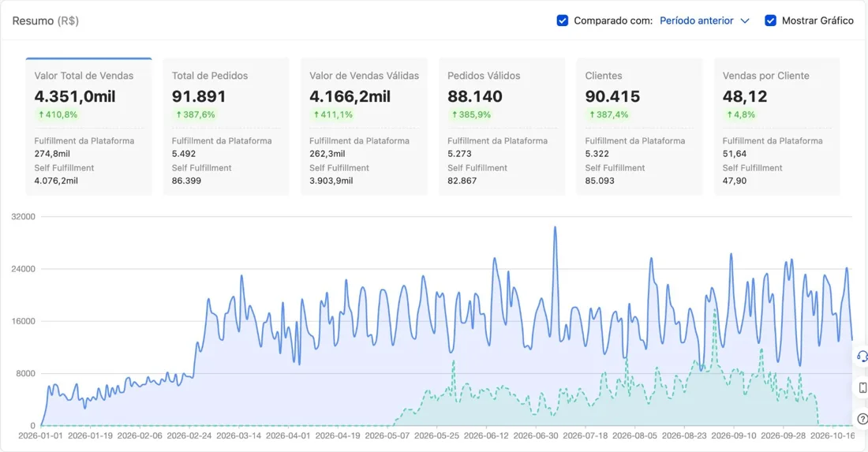Click the 16000 y-axis label
This screenshot has height=452, width=868.
point(23,321)
